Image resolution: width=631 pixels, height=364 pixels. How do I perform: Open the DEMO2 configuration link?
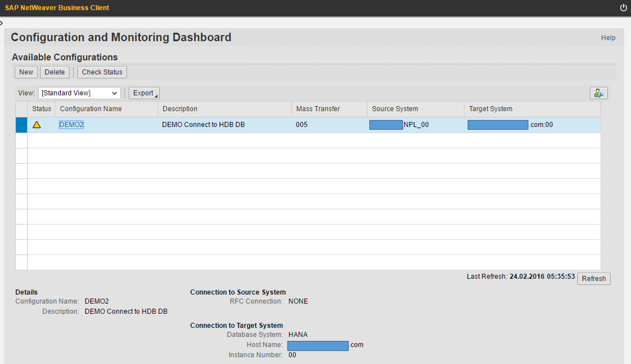[71, 124]
